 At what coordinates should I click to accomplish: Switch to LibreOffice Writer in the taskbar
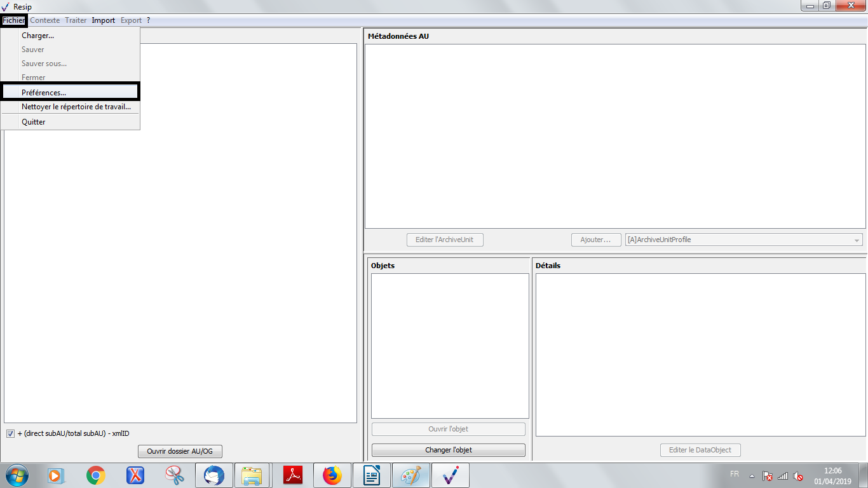pos(371,475)
